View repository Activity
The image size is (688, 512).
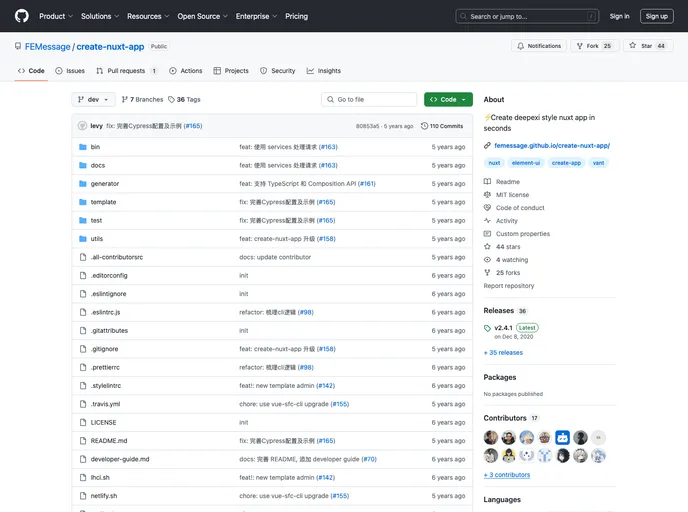[x=501, y=221]
